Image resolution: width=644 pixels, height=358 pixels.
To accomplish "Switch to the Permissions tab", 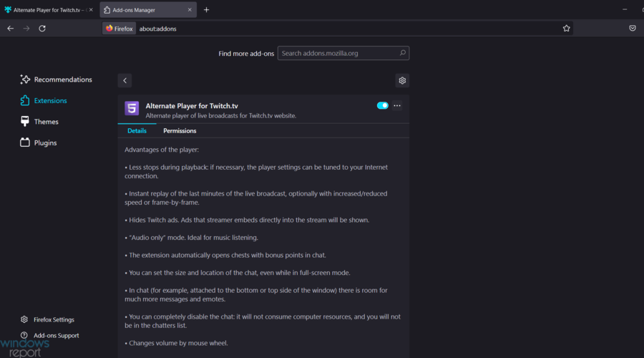I will [x=180, y=131].
